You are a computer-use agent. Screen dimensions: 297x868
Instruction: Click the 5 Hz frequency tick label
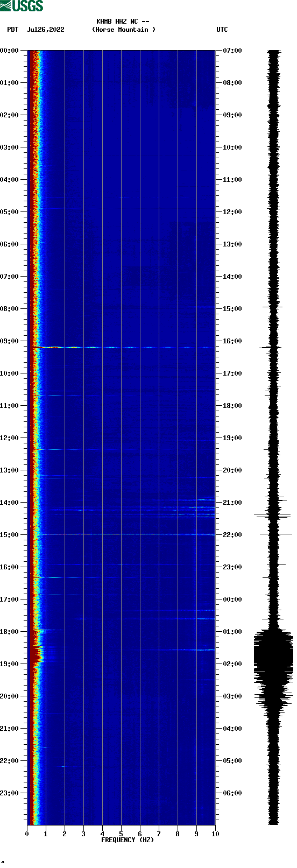coord(121,834)
